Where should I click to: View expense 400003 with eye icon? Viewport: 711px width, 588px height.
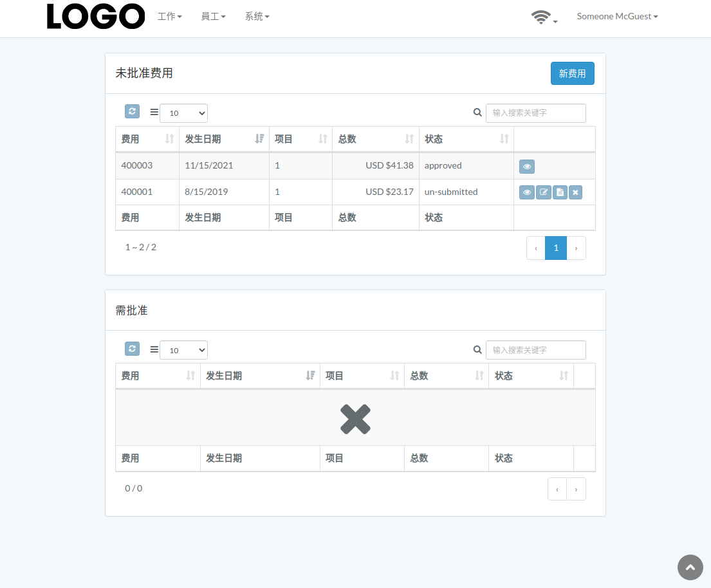527,167
